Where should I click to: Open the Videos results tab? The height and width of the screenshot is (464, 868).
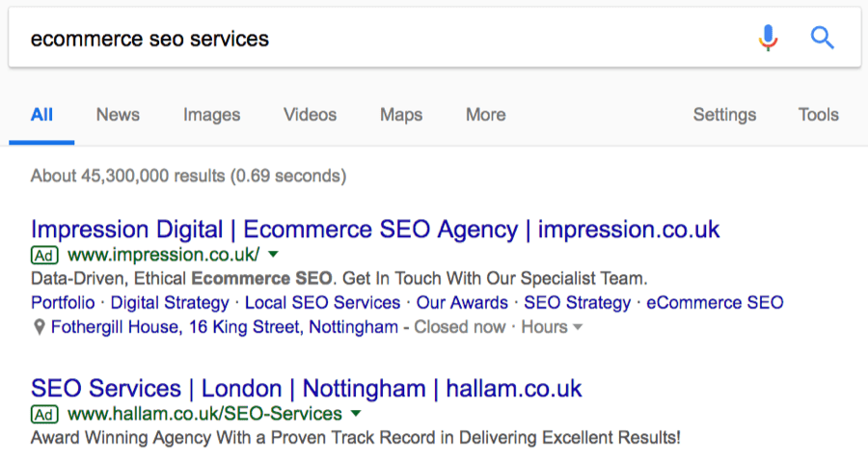pyautogui.click(x=310, y=115)
